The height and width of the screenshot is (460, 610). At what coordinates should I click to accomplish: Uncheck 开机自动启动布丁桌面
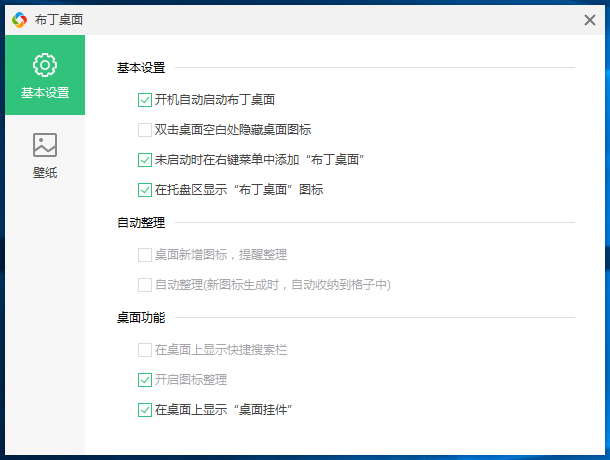click(x=145, y=100)
